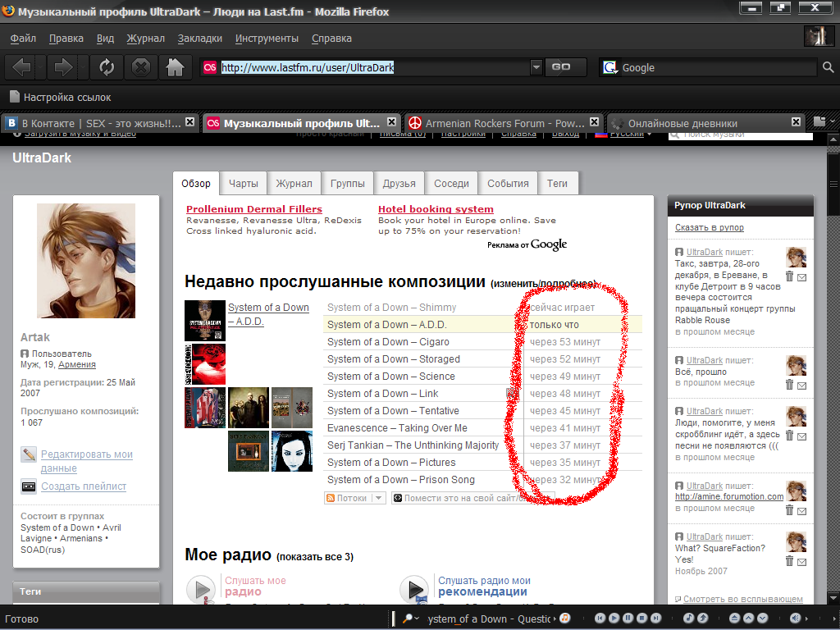Open the Google search engine icon
This screenshot has width=840, height=630.
pos(609,67)
